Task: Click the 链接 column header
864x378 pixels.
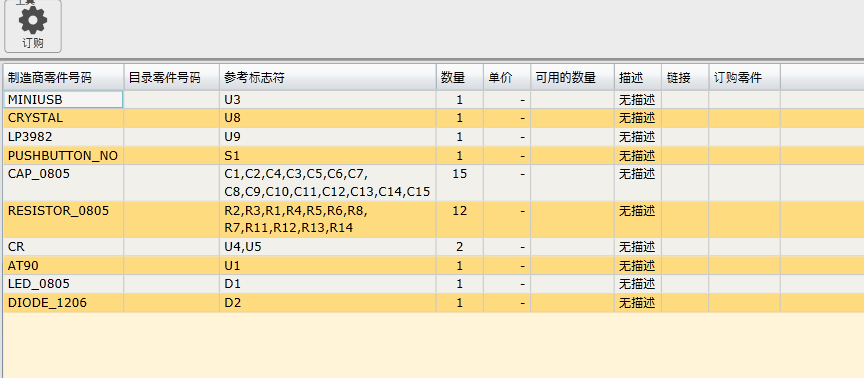Action: [x=685, y=78]
